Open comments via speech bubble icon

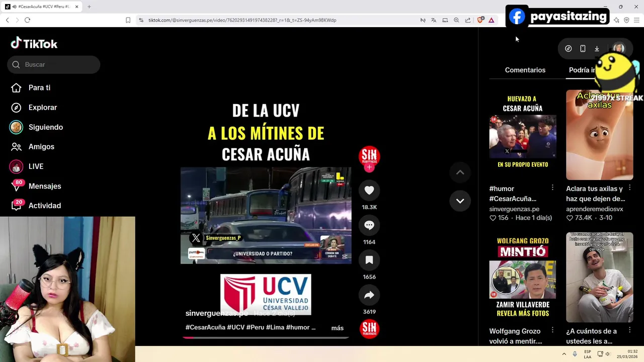coord(369,225)
